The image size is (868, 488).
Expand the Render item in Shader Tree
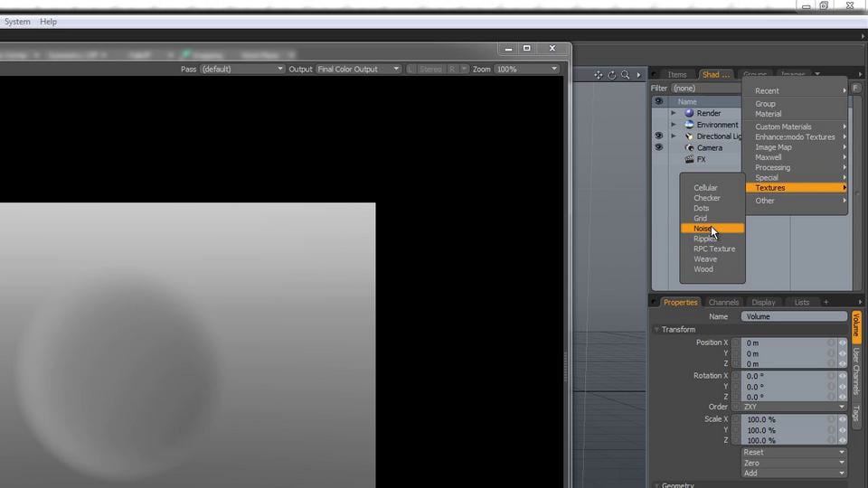(674, 113)
